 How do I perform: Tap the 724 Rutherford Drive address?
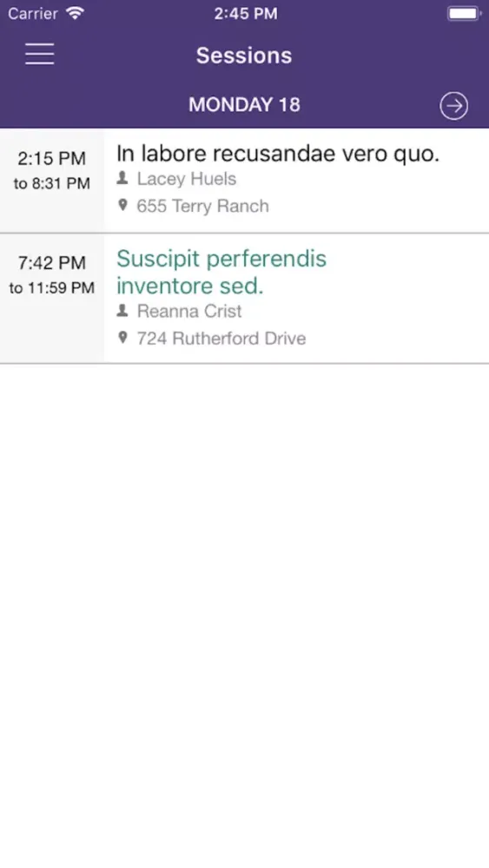point(221,339)
